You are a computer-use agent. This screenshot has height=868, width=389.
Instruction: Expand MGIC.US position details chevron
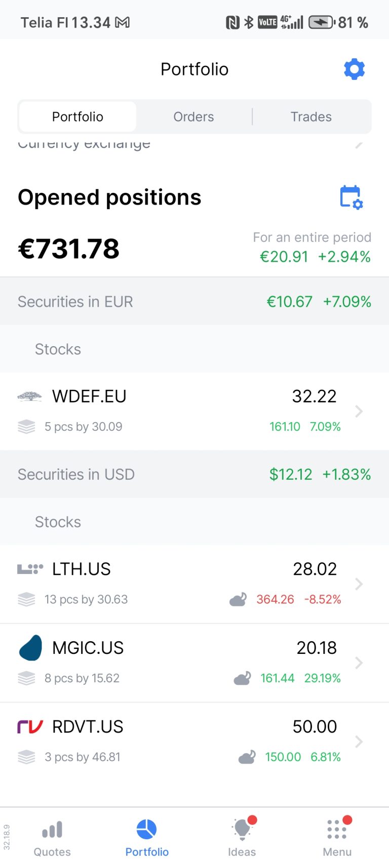click(359, 663)
